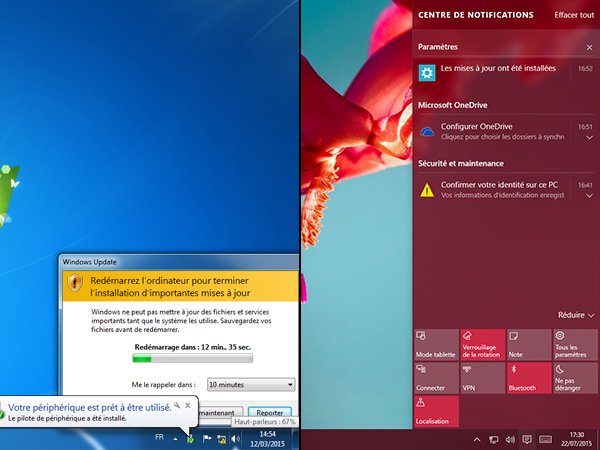Image resolution: width=600 pixels, height=450 pixels.
Task: Toggle Ne pas déranger quiet hours
Action: coord(575,378)
